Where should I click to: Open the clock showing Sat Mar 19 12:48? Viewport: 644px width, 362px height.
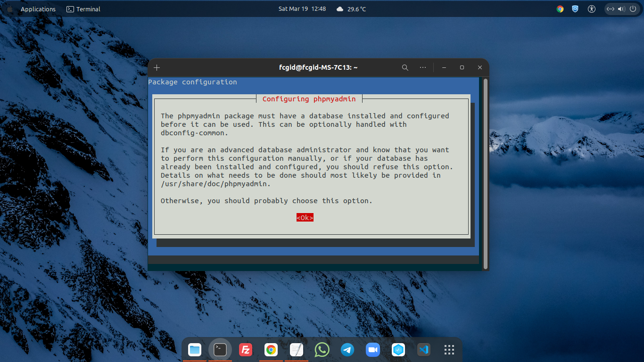302,9
